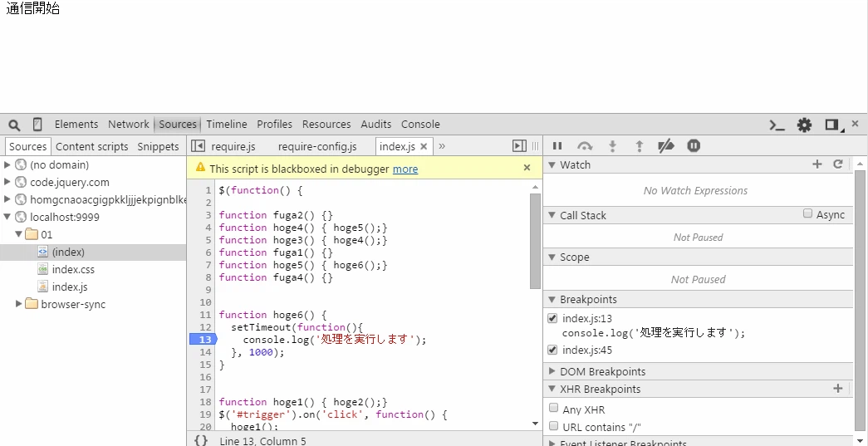Switch to the Timeline tab

(227, 125)
